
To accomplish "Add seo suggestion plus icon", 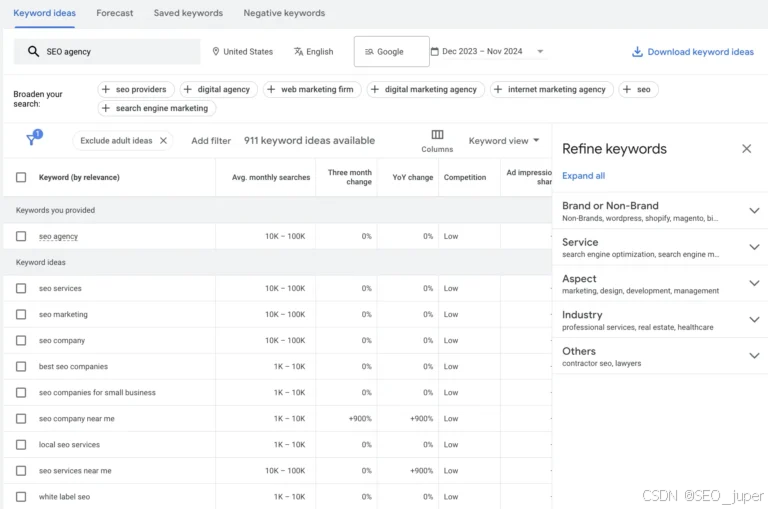I will (626, 89).
